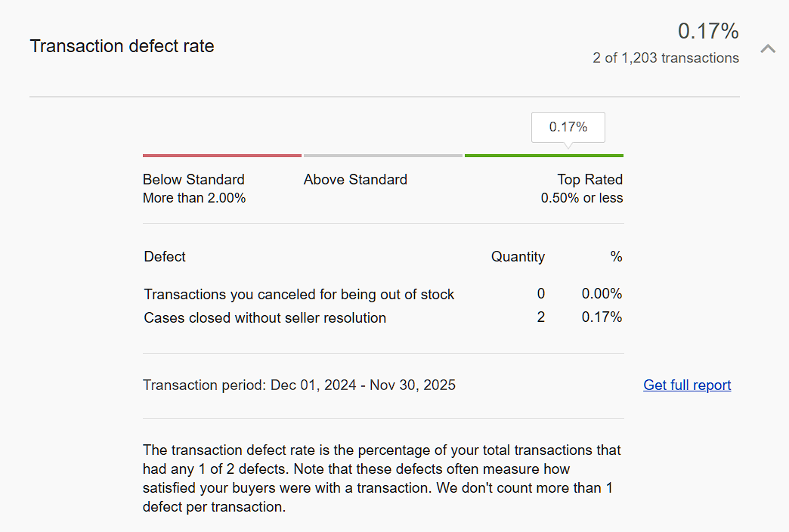Click the 0.17% indicator bubble above the bar
This screenshot has width=789, height=532.
click(x=568, y=127)
